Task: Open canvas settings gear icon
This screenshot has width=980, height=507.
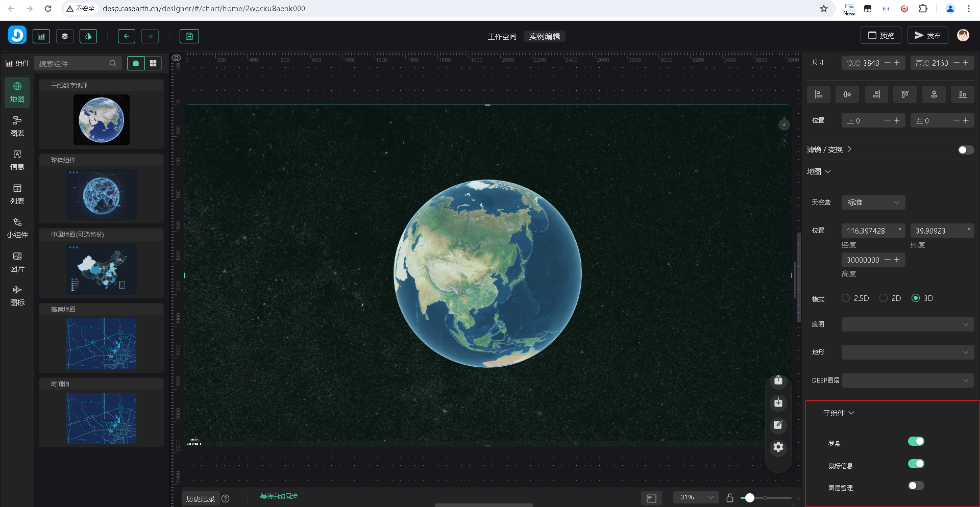Action: coord(778,447)
